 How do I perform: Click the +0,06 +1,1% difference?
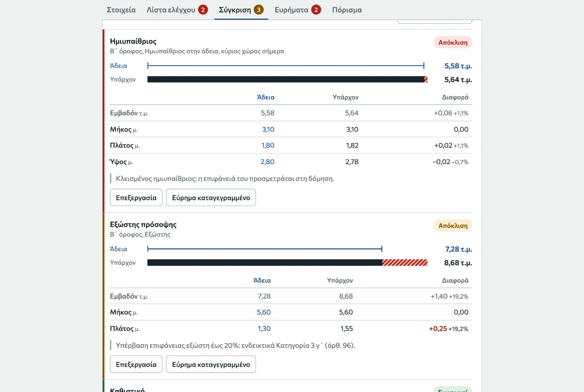click(x=451, y=113)
